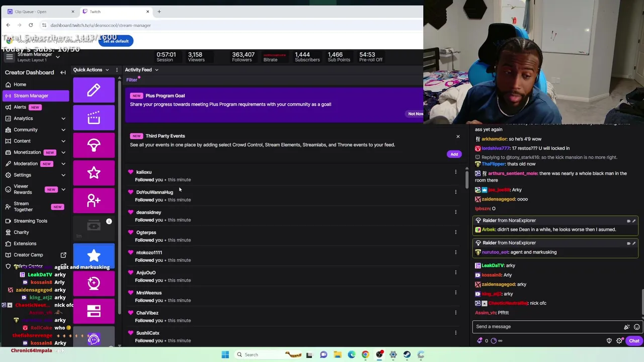Click the Set as default button

pos(116,41)
